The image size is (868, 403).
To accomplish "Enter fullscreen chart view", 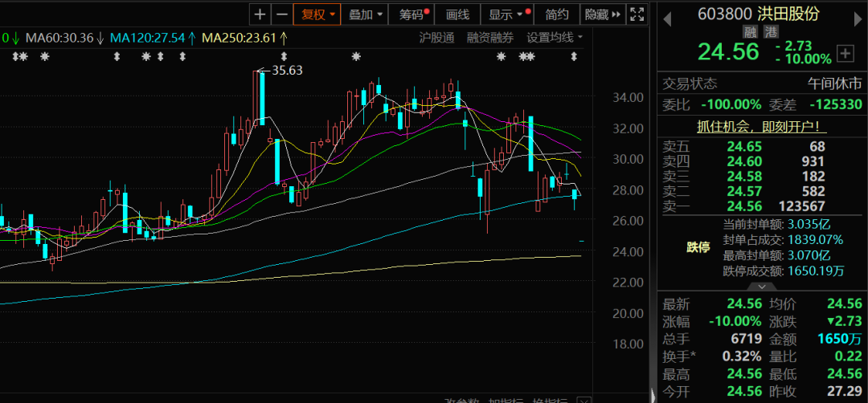I will pyautogui.click(x=637, y=14).
